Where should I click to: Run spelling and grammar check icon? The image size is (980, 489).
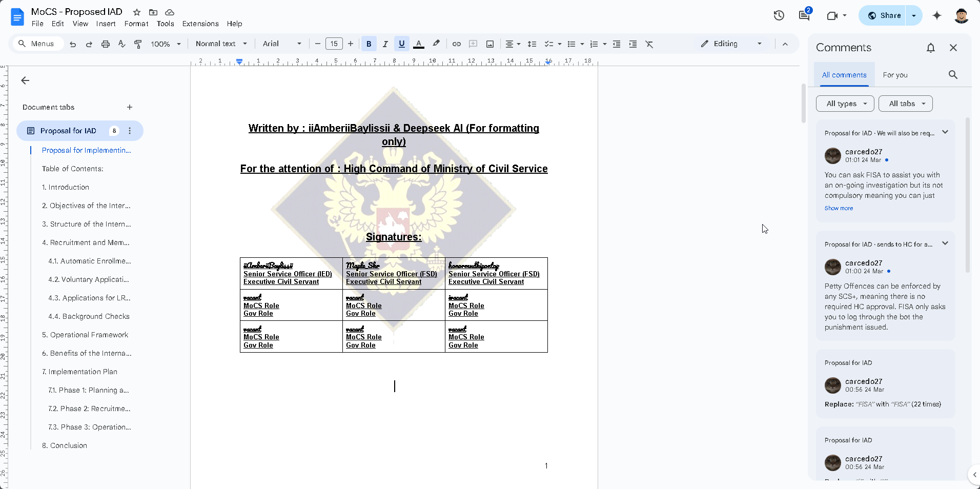tap(122, 44)
